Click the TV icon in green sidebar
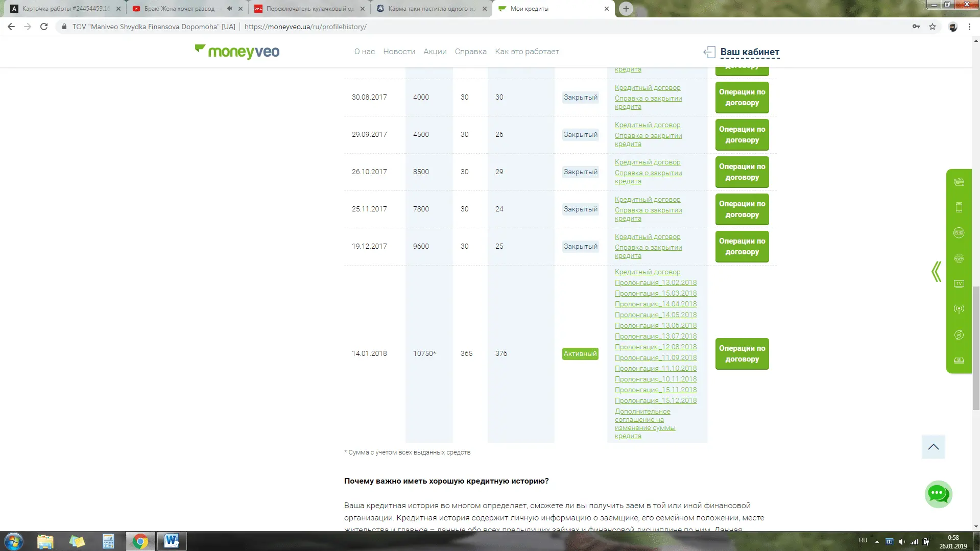The height and width of the screenshot is (551, 980). [x=959, y=284]
